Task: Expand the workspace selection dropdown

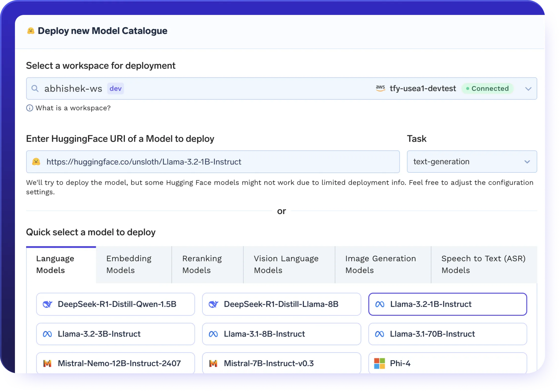Action: point(528,89)
